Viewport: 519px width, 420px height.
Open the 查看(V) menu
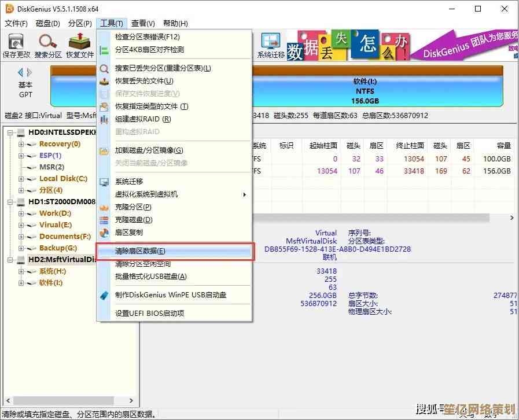tap(142, 23)
